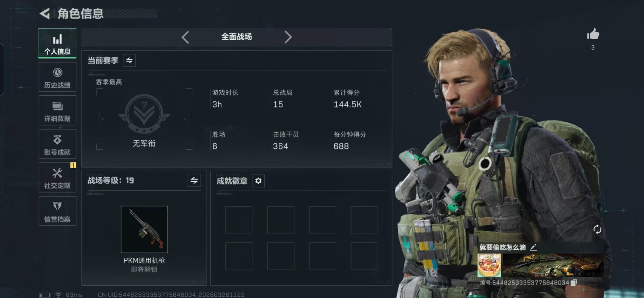Viewport: 644px width, 298px height.
Task: Like the profile with thumbs-up icon
Action: pyautogui.click(x=593, y=34)
